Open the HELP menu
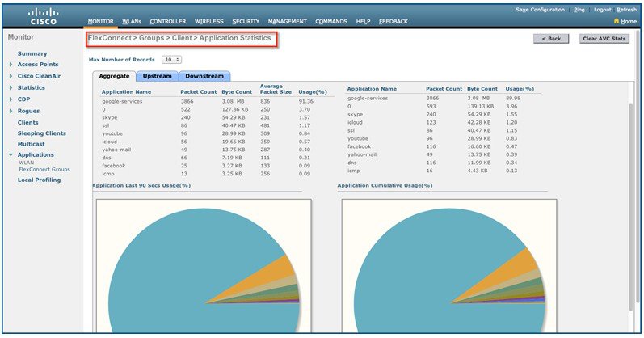 point(363,21)
